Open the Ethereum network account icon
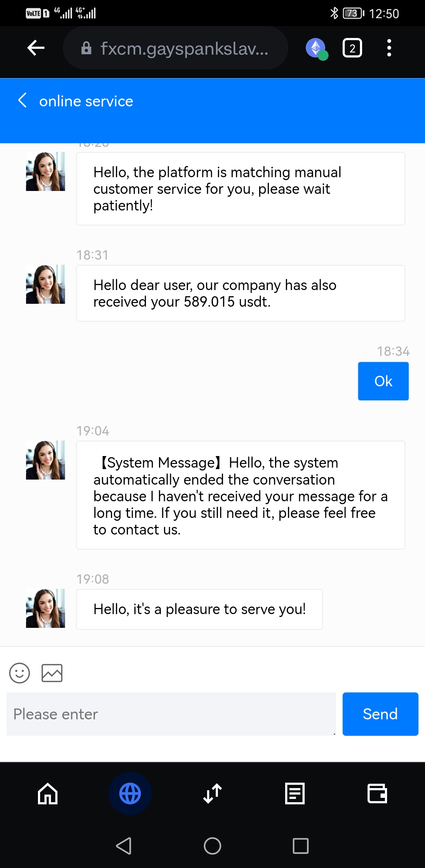Viewport: 425px width, 868px height. [316, 48]
